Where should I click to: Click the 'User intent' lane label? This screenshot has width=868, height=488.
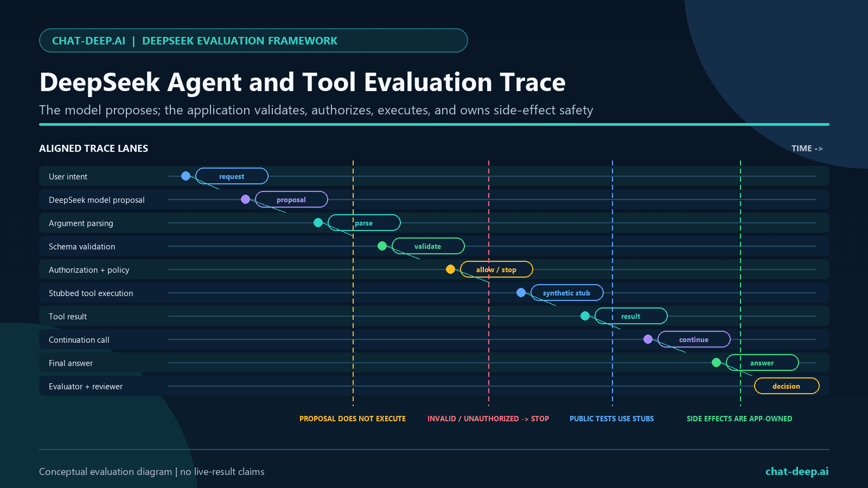pos(68,177)
